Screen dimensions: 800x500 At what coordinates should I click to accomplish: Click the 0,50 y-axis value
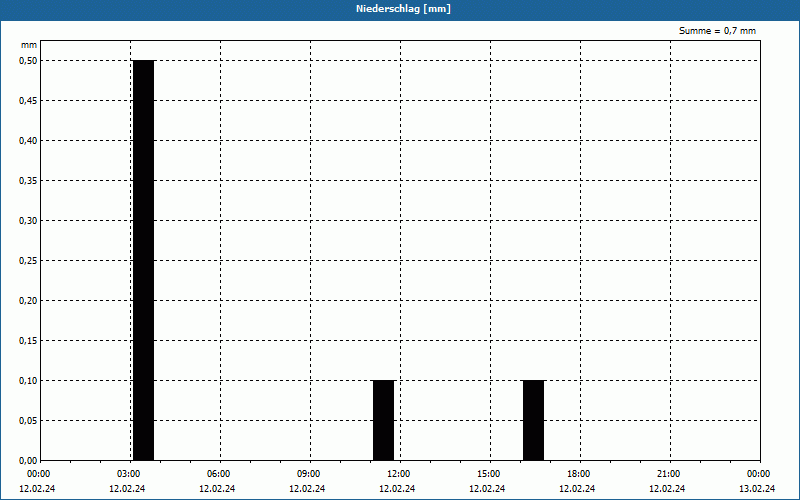tap(28, 61)
